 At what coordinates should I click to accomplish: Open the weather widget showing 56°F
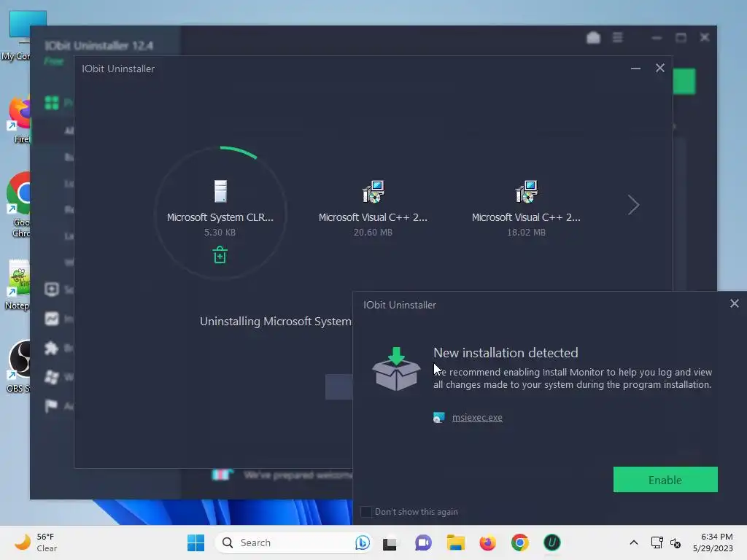(36, 542)
